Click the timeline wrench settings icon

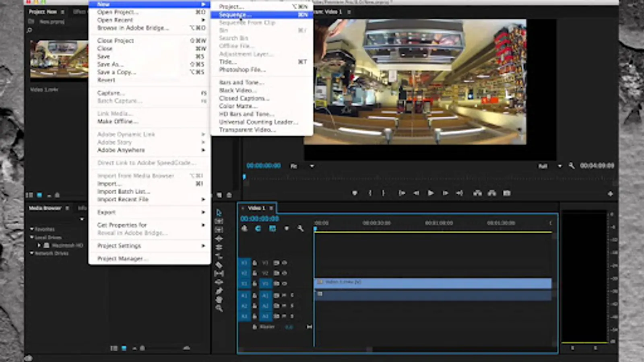coord(300,228)
